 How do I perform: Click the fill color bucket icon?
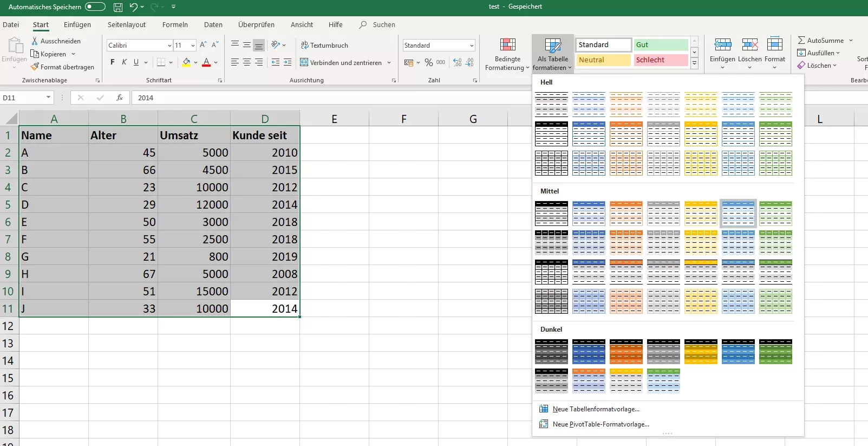click(186, 62)
